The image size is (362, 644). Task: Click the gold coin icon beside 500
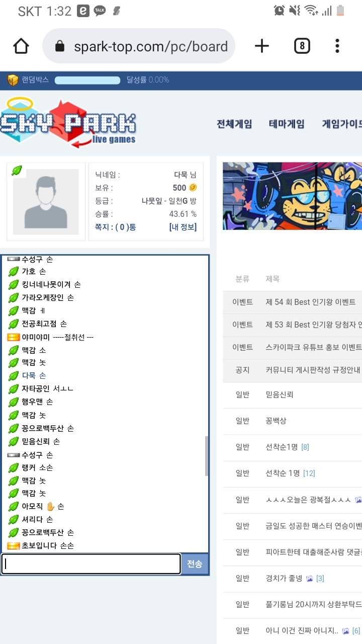(x=193, y=188)
